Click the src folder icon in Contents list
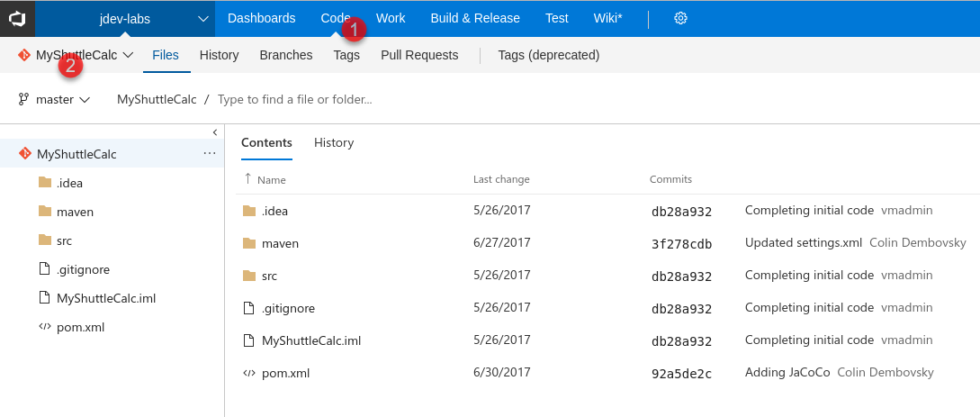Image resolution: width=980 pixels, height=417 pixels. (249, 276)
